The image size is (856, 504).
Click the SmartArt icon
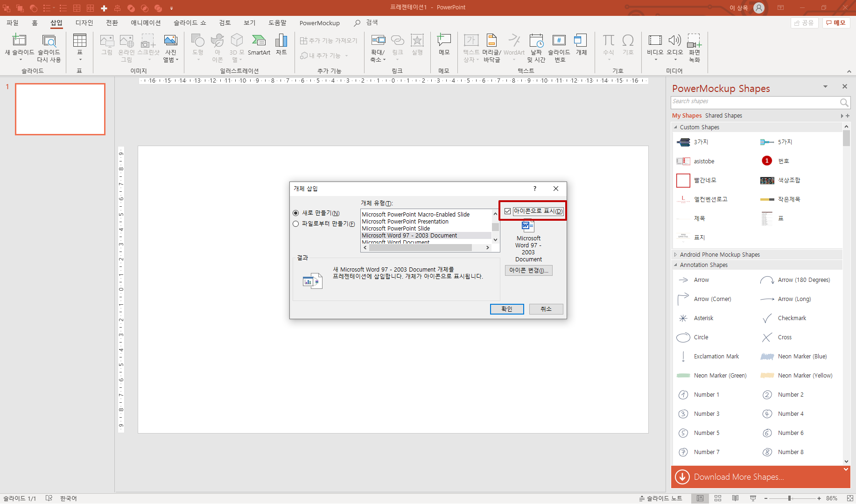click(259, 41)
